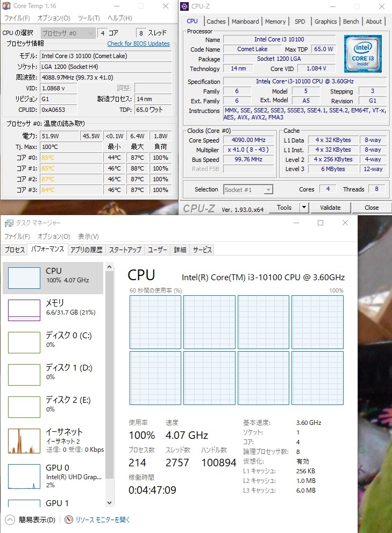Image resolution: width=392 pixels, height=533 pixels.
Task: Switch to Task Manager プロセス tab
Action: tap(15, 250)
